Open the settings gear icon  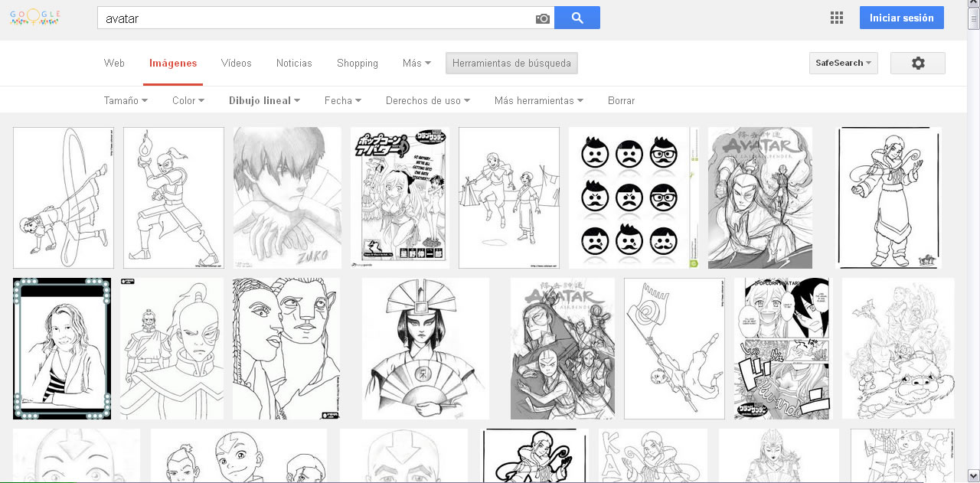(917, 64)
